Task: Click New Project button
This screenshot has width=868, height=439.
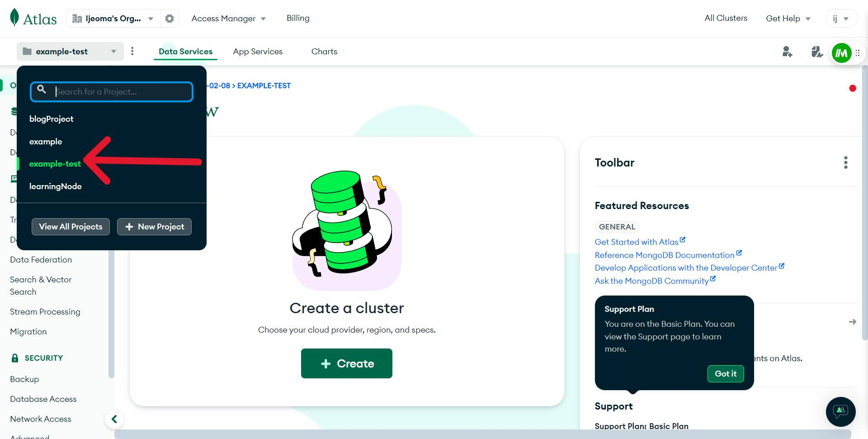Action: pyautogui.click(x=154, y=227)
